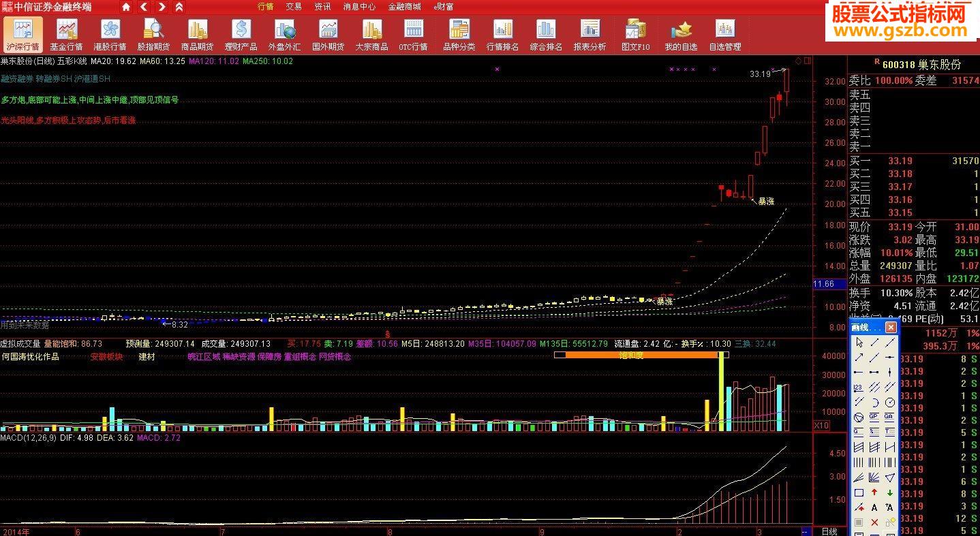This screenshot has width=980, height=536.
Task: Select the green down arrow marker
Action: tap(890, 492)
